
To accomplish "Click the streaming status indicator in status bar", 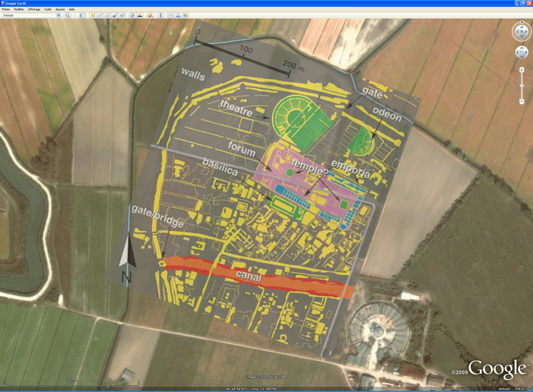I will (x=529, y=389).
